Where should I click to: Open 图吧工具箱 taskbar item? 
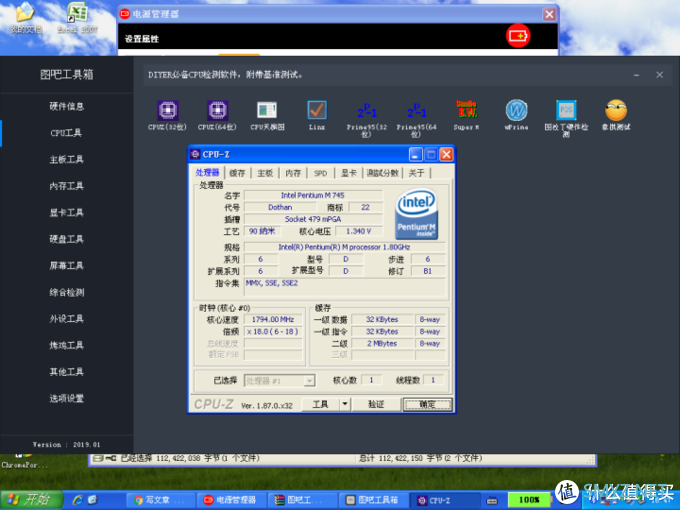[372, 500]
